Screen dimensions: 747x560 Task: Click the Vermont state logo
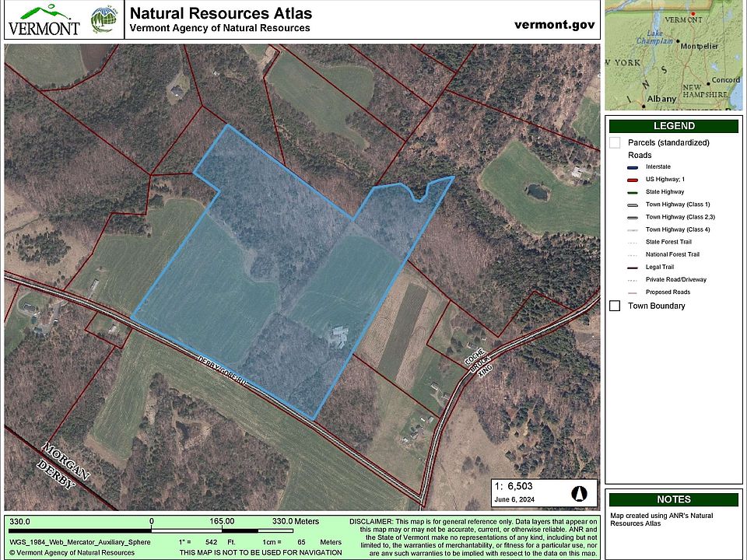pos(44,19)
